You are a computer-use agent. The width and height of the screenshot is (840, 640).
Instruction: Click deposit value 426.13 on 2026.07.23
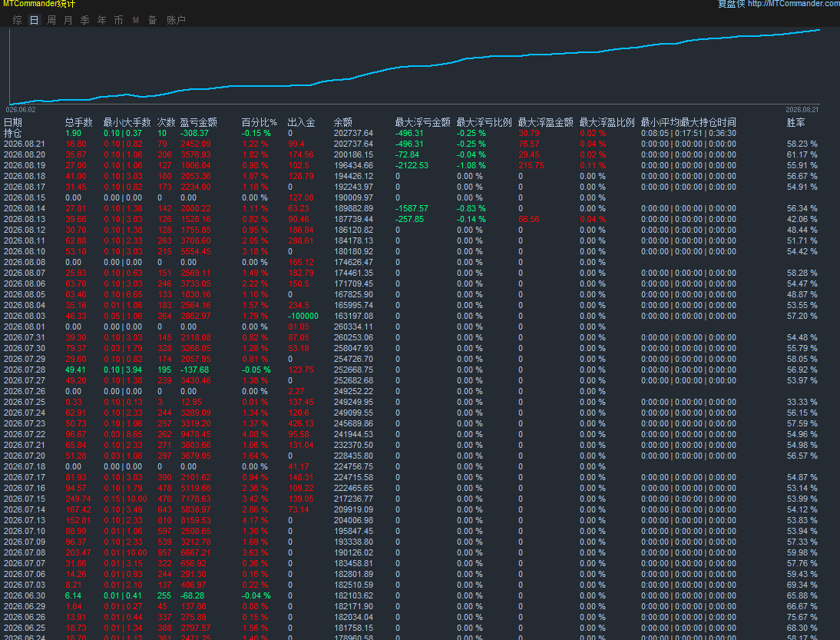300,423
